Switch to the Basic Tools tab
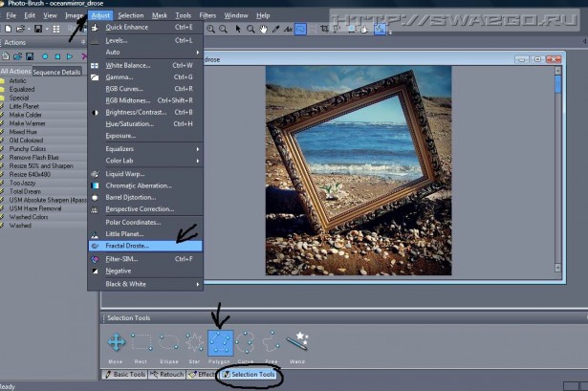Screen dimensions: 588x391 pos(126,374)
